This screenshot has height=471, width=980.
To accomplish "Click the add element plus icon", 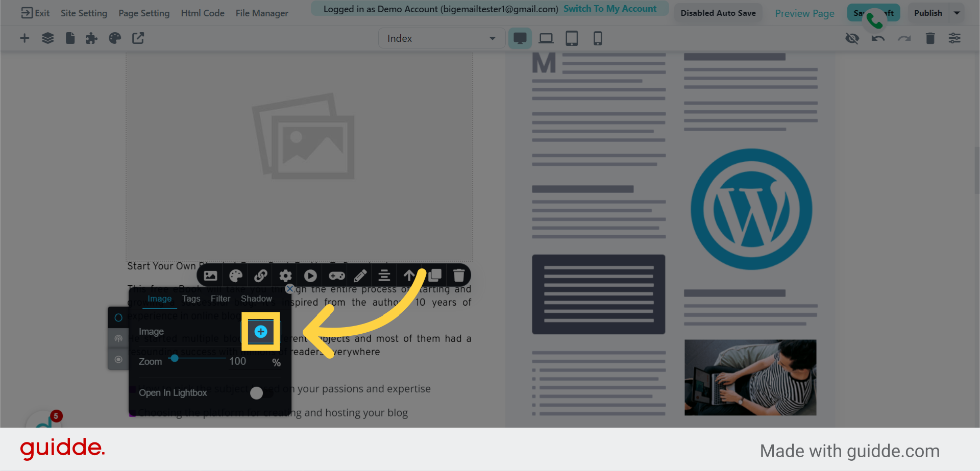I will pos(24,38).
